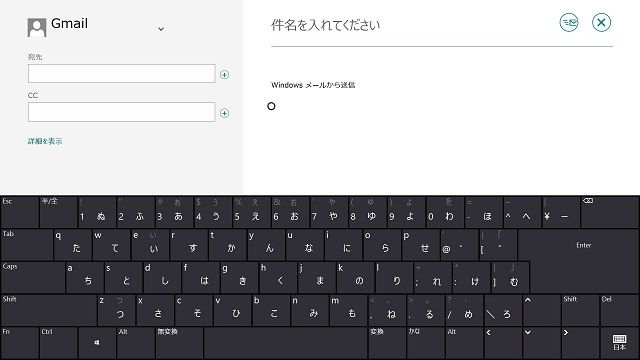Toggle the かな input key
Image resolution: width=640 pixels, height=360 pixels.
[x=426, y=342]
